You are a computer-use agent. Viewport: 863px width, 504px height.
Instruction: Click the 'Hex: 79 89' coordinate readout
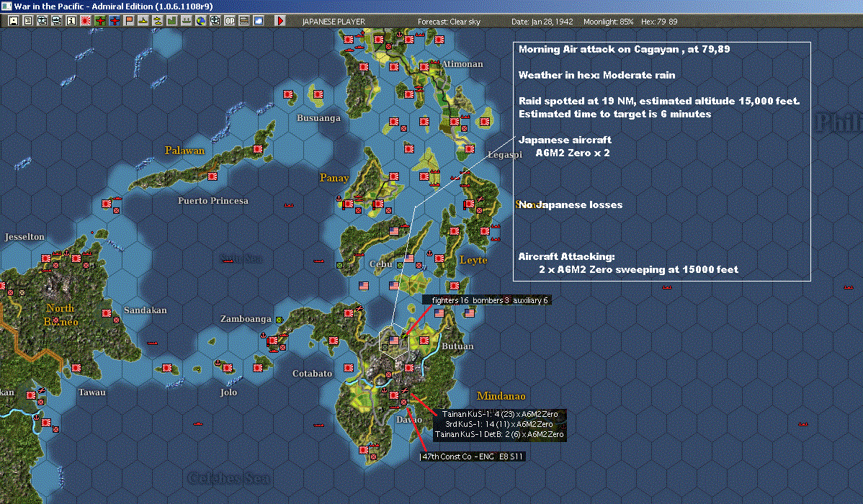click(659, 22)
